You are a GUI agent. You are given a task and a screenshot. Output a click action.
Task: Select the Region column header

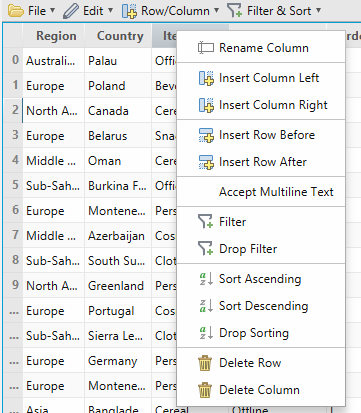54,36
